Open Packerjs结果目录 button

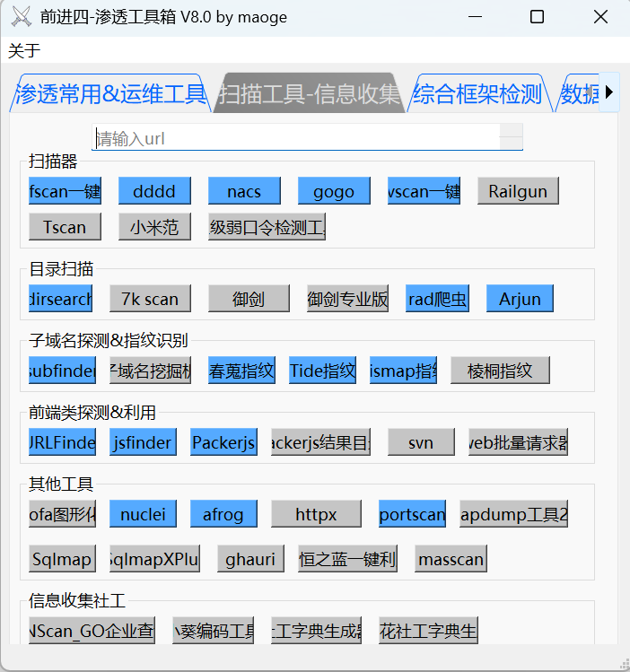320,441
